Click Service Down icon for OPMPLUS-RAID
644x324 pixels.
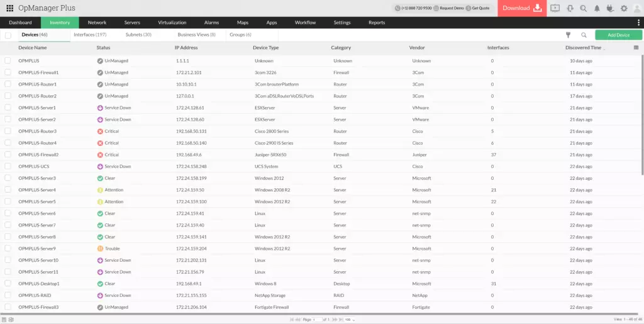point(100,296)
